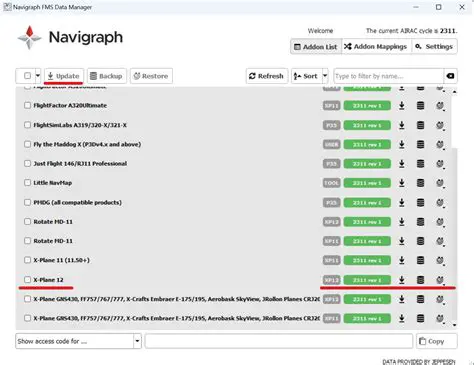
Task: Click the Sort button
Action: (x=306, y=76)
